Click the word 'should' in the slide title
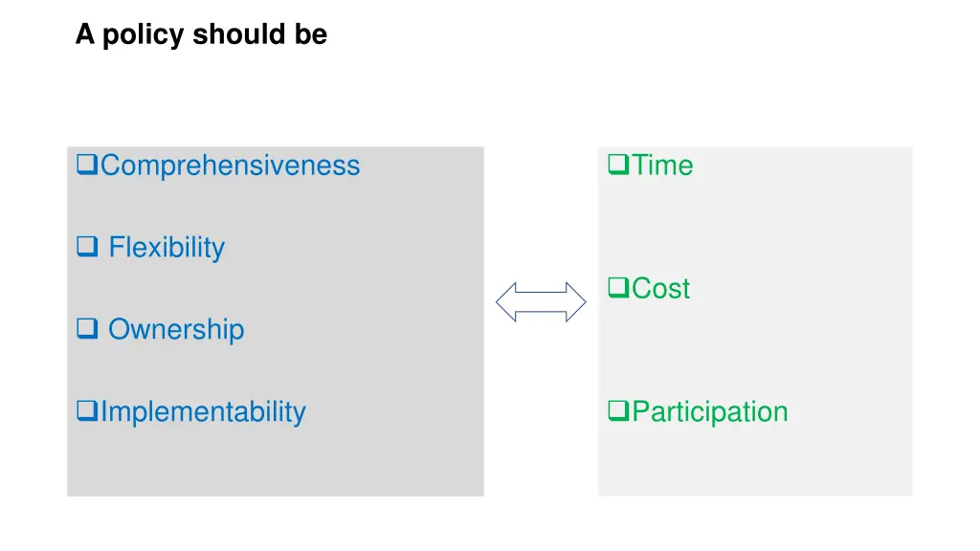Screen dimensions: 980x551 [x=230, y=35]
